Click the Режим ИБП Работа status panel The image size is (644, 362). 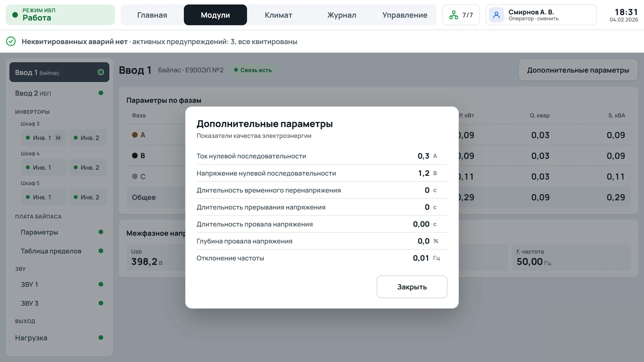pyautogui.click(x=60, y=15)
